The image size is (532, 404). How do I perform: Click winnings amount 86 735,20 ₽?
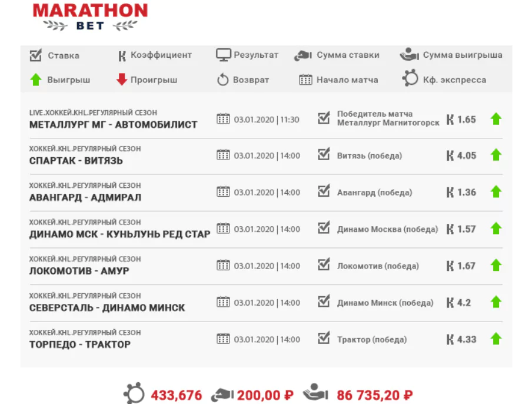coord(374,395)
